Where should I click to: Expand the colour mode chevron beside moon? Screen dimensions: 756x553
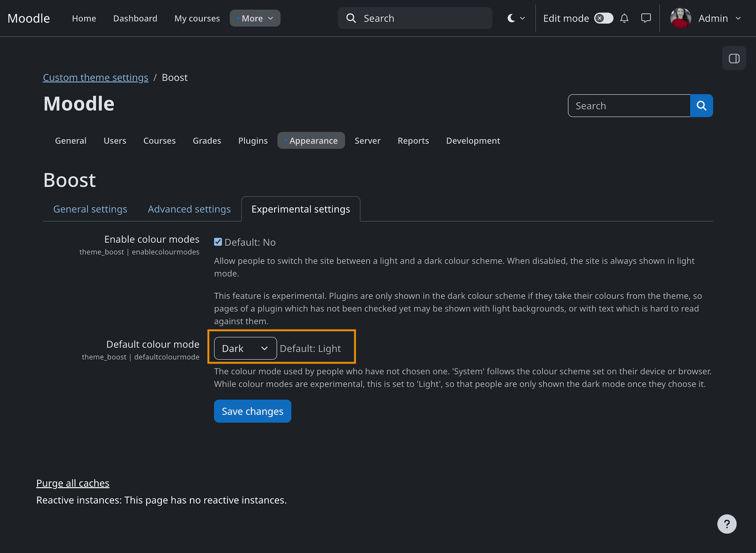(x=522, y=18)
